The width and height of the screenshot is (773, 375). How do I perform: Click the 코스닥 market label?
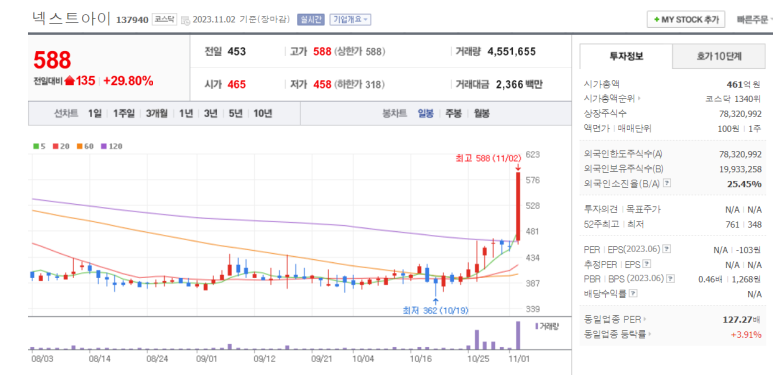point(164,20)
